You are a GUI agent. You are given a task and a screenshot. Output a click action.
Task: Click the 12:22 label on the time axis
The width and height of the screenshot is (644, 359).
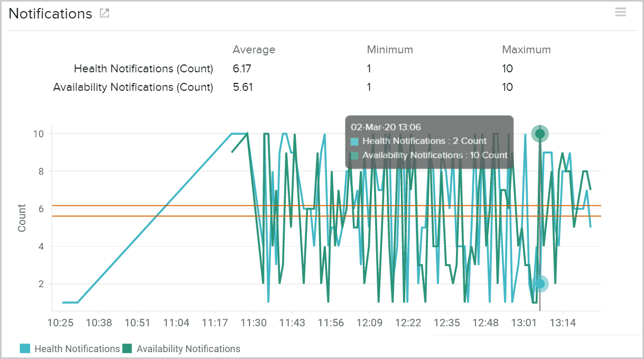[408, 323]
